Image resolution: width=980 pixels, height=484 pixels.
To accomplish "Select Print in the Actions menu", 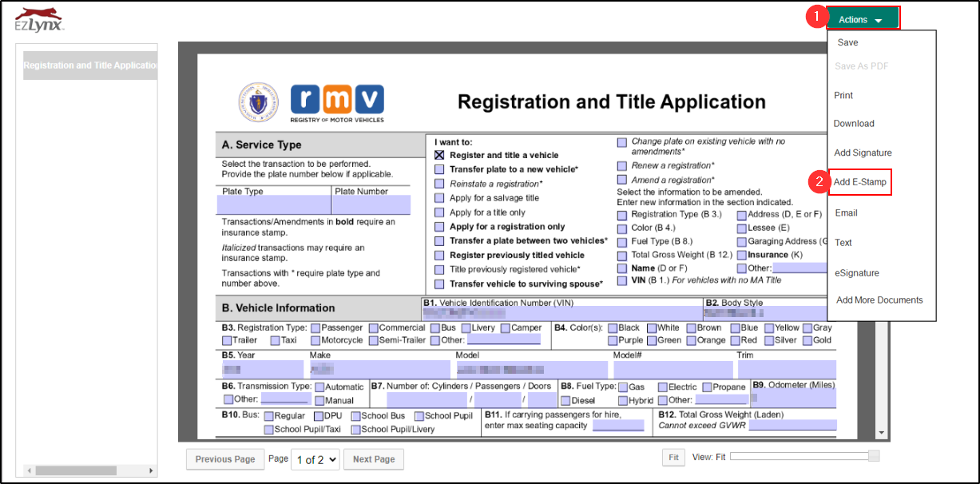I will (843, 95).
